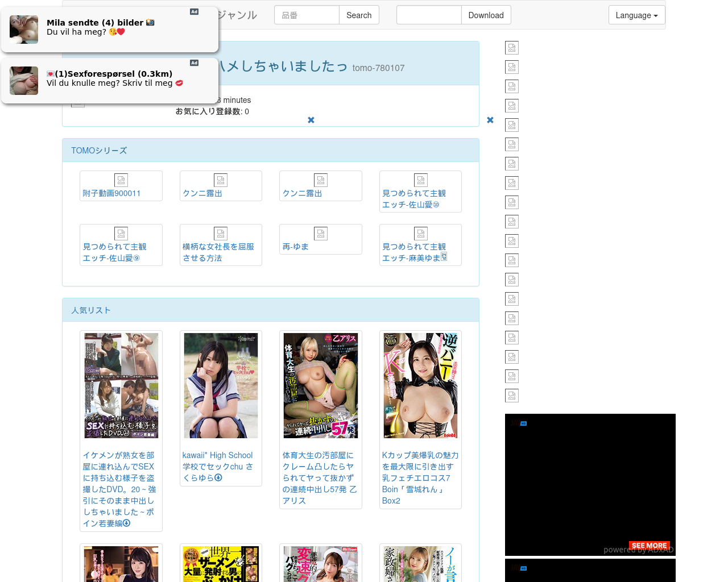The width and height of the screenshot is (728, 582).
Task: Select the TOMOシリーズ panel heading
Action: (99, 151)
